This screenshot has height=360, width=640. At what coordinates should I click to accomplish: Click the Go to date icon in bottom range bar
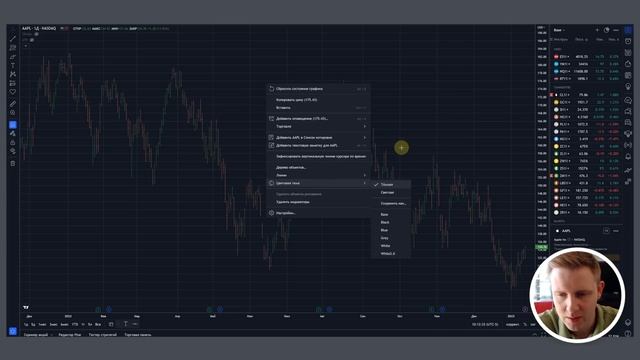click(111, 324)
